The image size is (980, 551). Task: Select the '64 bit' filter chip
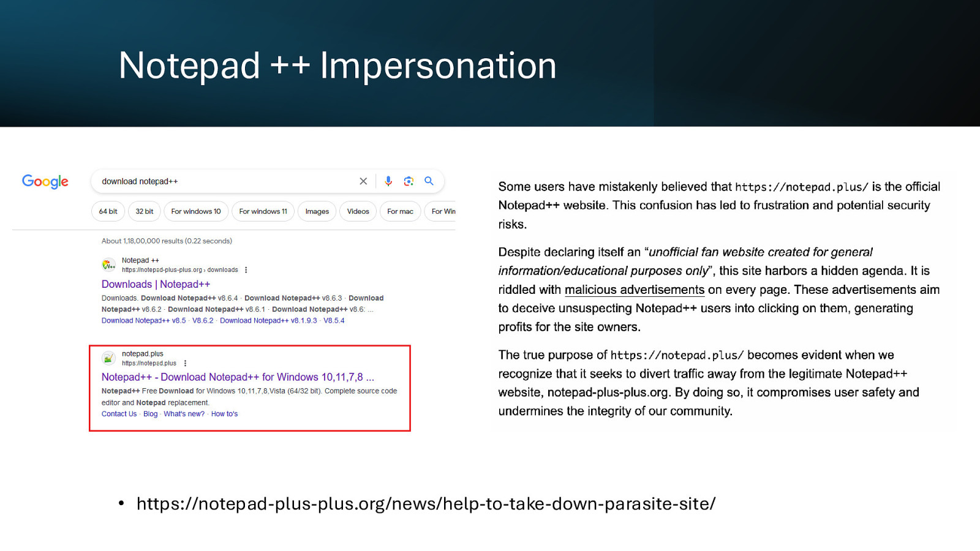click(x=108, y=211)
